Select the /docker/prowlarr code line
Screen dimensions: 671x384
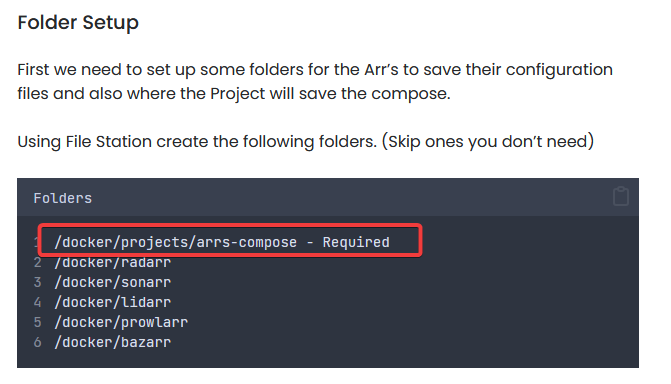coord(121,322)
